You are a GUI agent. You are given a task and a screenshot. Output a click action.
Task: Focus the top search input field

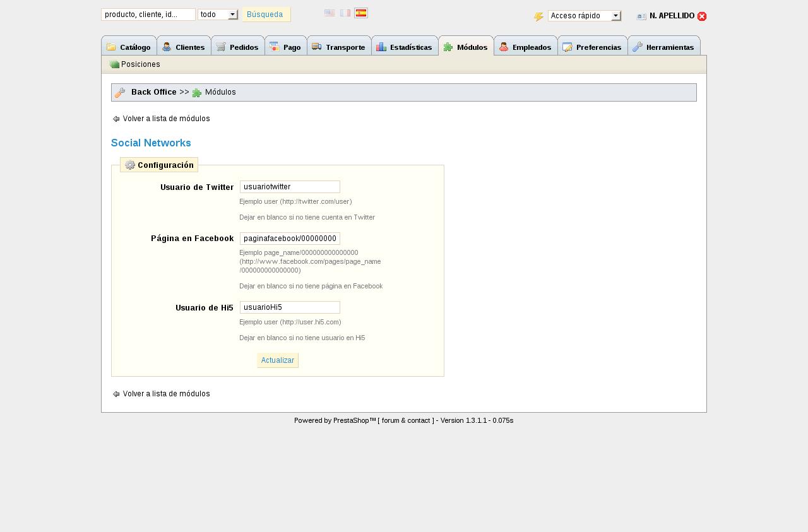tap(148, 15)
